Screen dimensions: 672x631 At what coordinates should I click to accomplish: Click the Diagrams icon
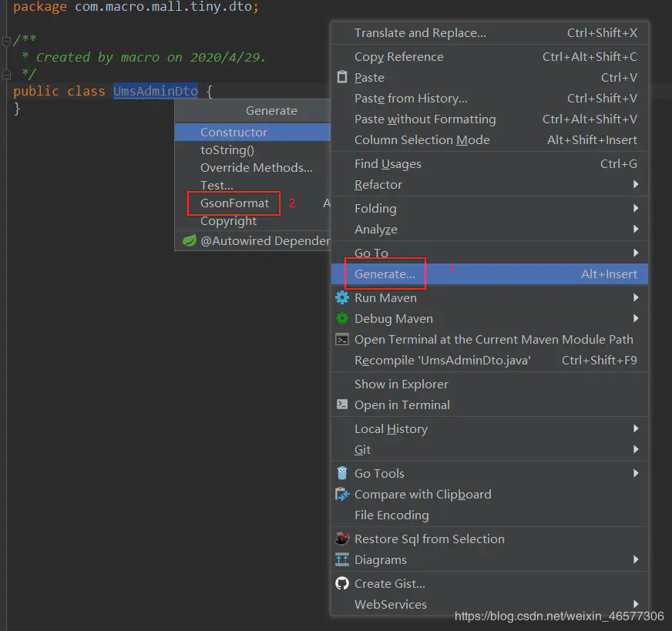click(342, 559)
